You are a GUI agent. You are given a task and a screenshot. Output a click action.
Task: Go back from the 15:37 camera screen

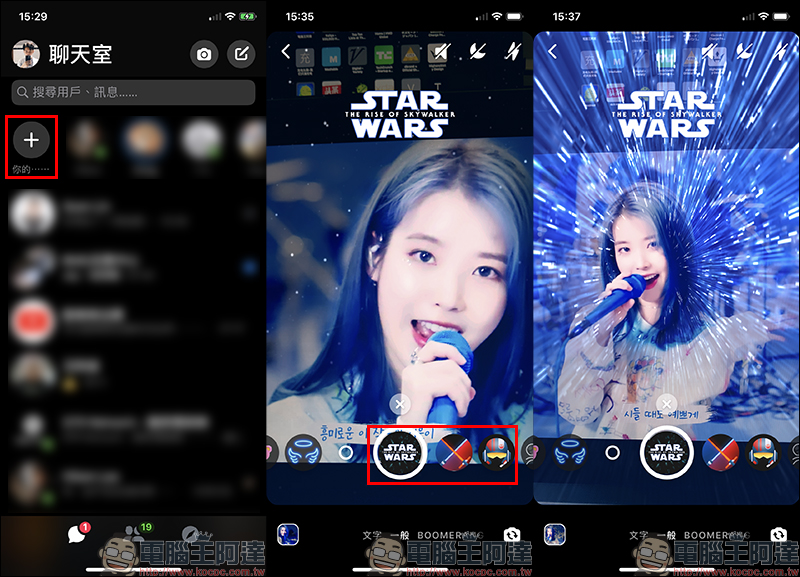553,51
